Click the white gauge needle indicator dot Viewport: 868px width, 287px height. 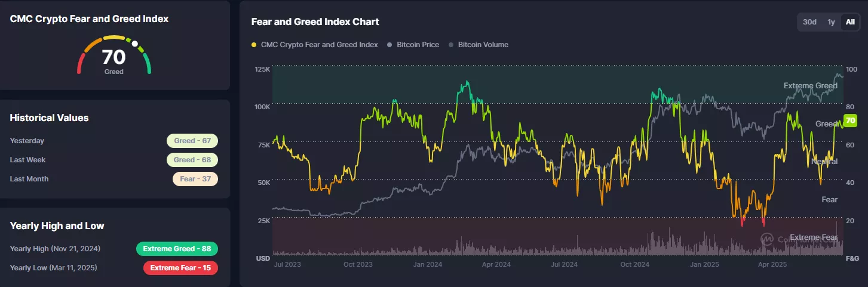pyautogui.click(x=135, y=44)
